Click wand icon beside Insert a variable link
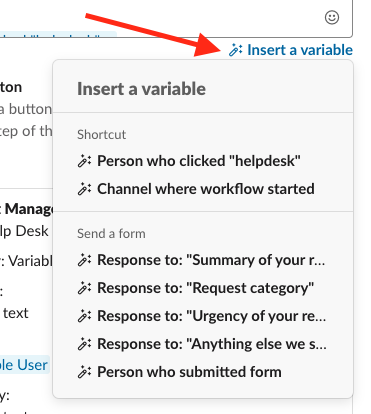This screenshot has width=371, height=414. [235, 50]
